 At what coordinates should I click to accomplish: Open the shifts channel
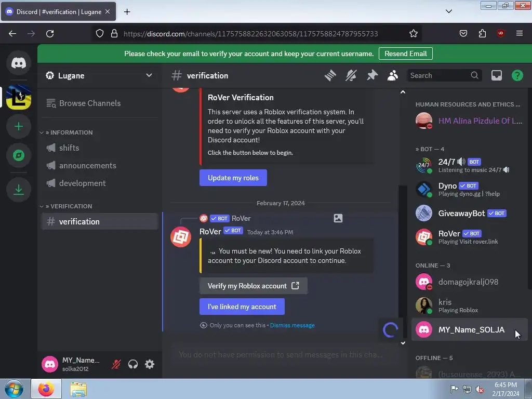[99, 148]
